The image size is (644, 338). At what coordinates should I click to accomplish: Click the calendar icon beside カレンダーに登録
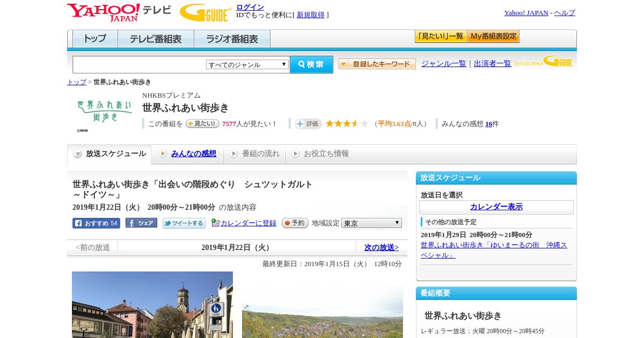[216, 223]
